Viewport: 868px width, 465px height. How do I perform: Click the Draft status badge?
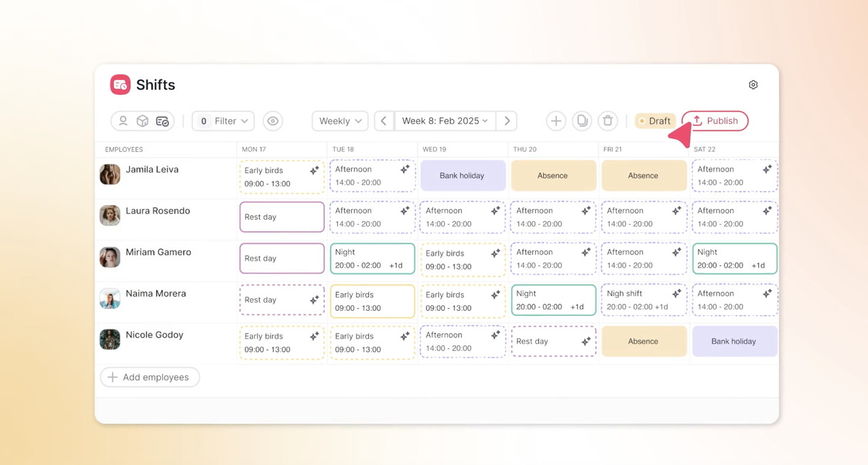point(654,121)
